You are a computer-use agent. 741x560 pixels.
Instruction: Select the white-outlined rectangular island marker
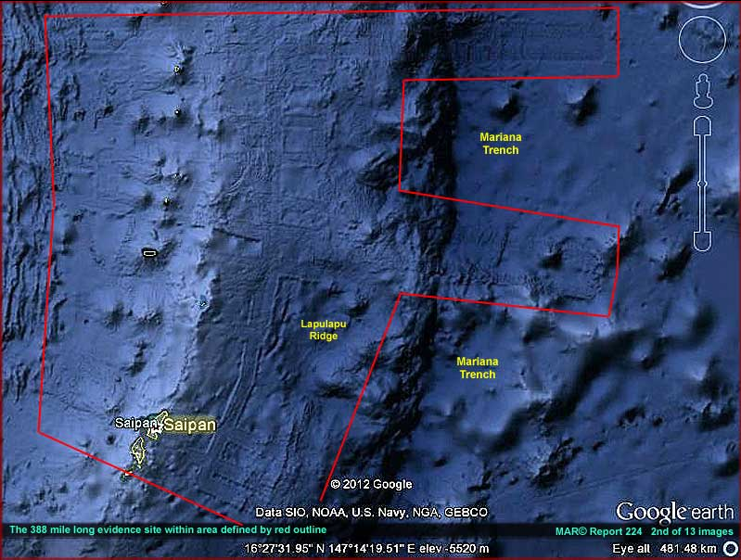148,251
